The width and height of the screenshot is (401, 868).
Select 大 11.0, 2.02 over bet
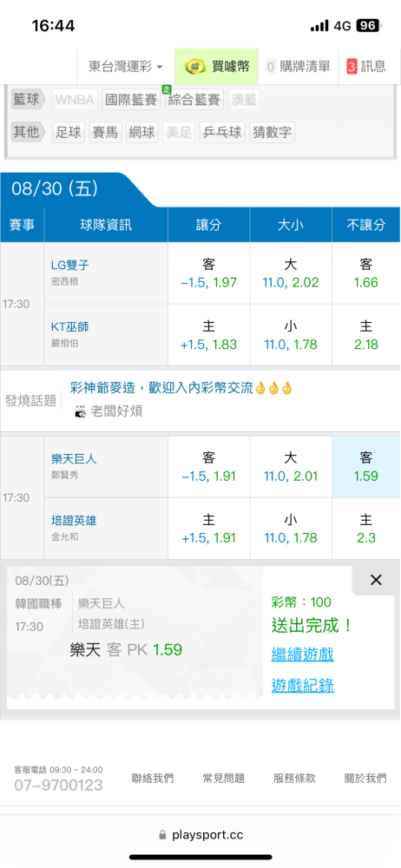[x=291, y=273]
